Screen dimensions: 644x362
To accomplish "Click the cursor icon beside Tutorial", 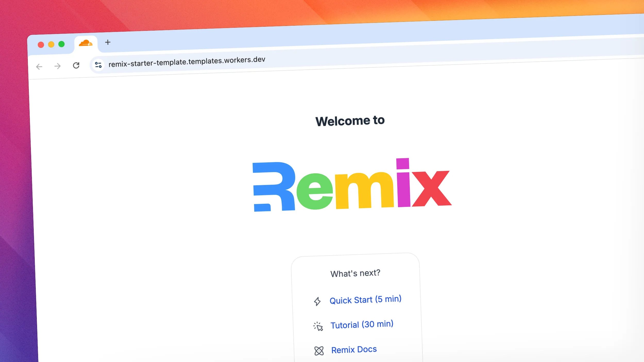I will 318,326.
